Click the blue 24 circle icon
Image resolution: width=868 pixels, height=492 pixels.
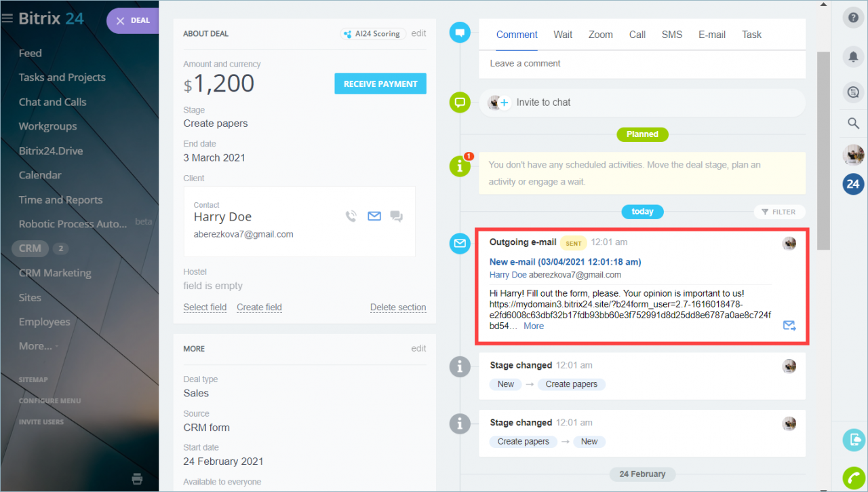853,184
